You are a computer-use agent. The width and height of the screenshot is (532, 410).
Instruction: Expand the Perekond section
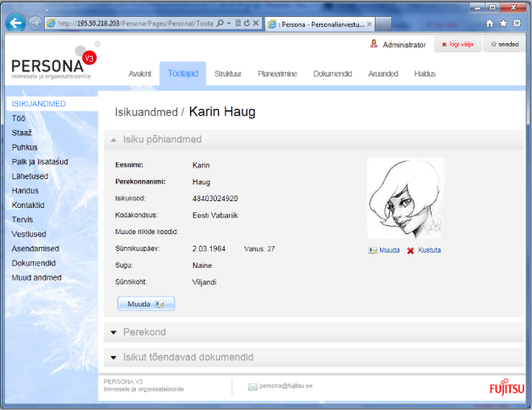[114, 333]
